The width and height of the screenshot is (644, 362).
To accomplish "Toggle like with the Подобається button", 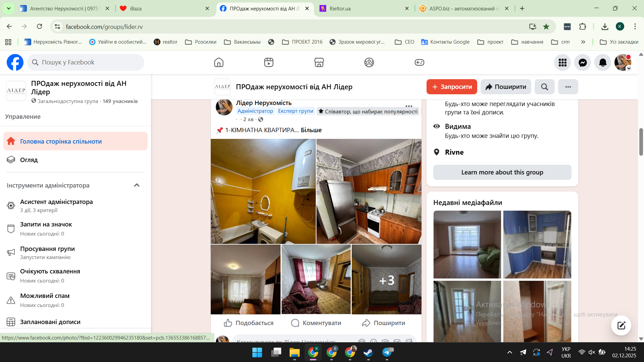I will point(249,323).
